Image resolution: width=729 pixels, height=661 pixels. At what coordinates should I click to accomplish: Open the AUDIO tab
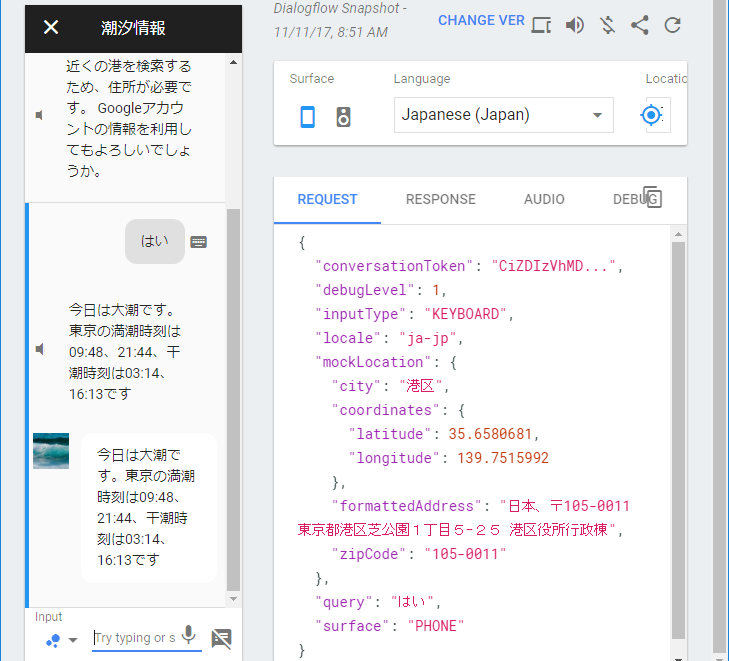tap(544, 199)
